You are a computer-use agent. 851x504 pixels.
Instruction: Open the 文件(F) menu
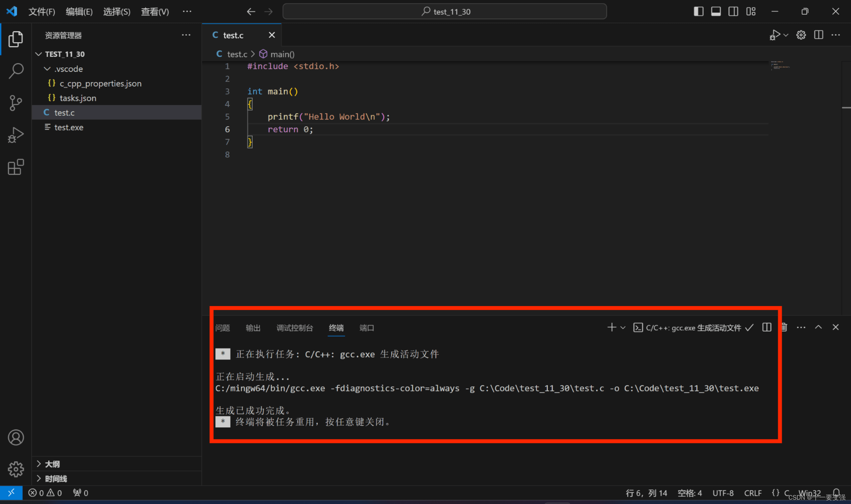point(42,12)
